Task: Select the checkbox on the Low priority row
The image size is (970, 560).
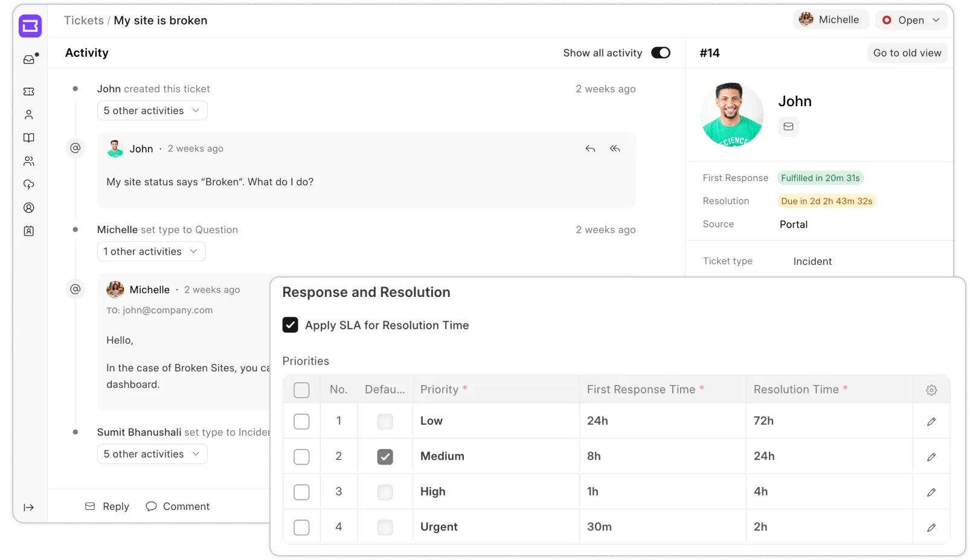Action: click(x=301, y=421)
